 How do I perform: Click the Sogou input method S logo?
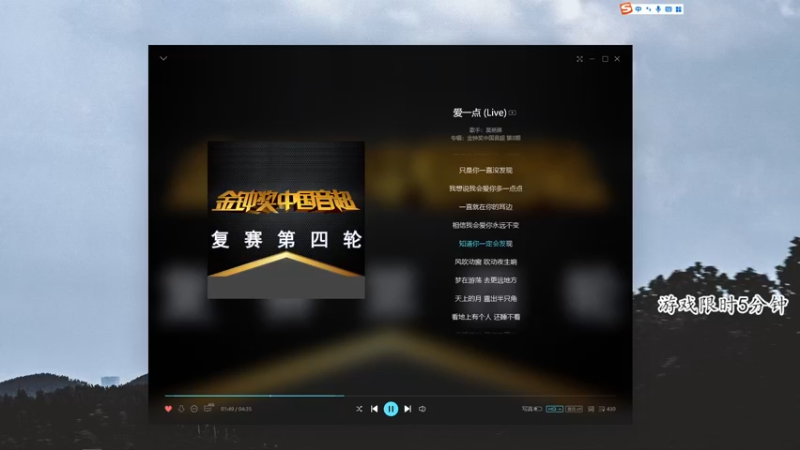click(626, 9)
